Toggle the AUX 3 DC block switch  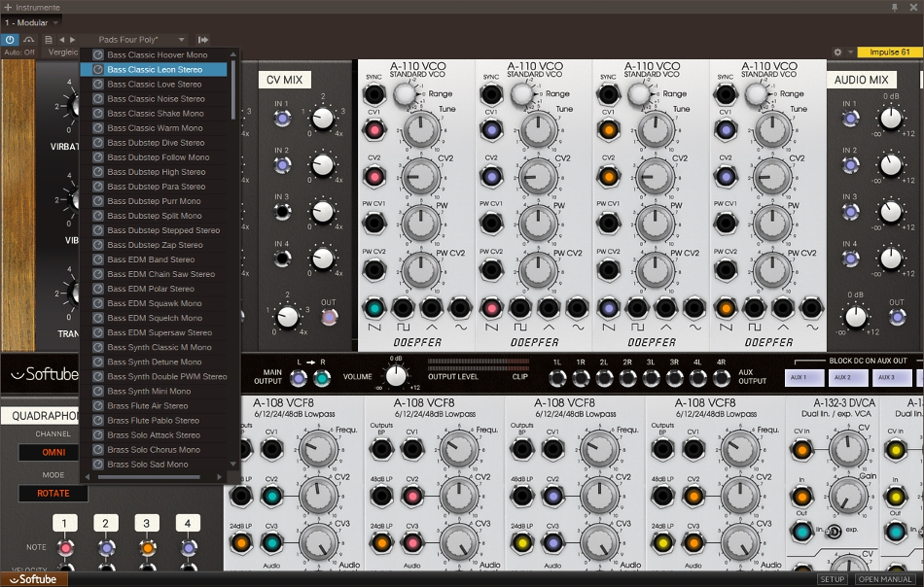(892, 377)
